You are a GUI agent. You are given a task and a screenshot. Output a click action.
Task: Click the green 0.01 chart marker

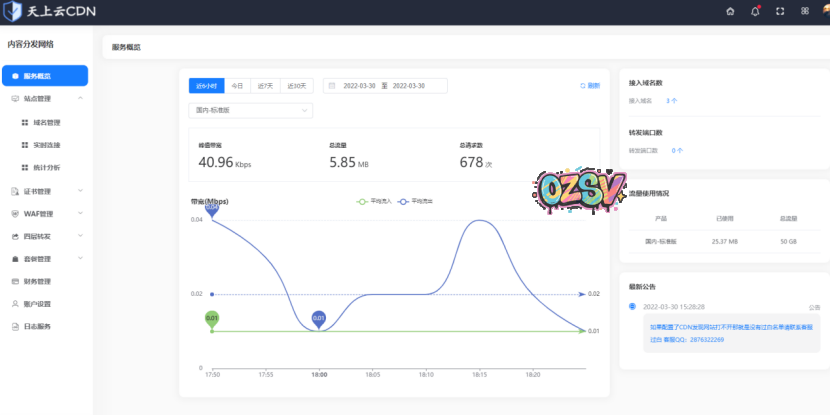point(212,319)
